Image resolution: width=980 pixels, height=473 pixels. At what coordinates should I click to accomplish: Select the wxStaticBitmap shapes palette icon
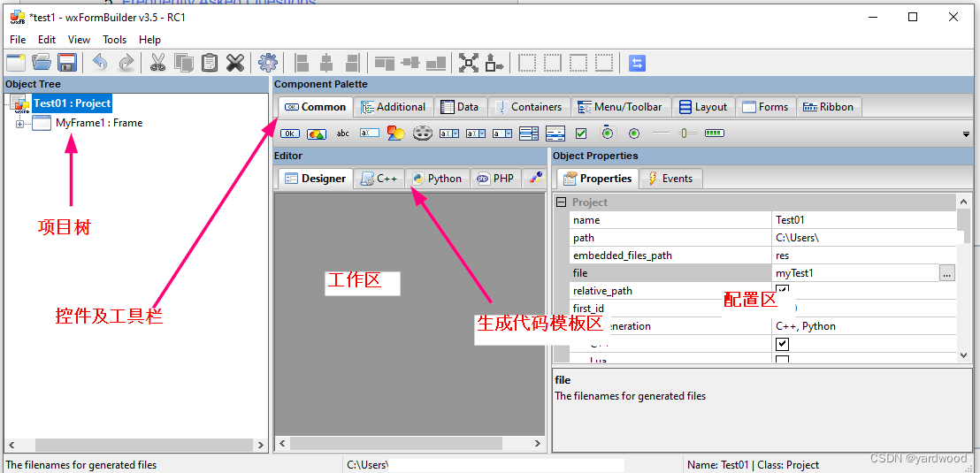click(395, 134)
